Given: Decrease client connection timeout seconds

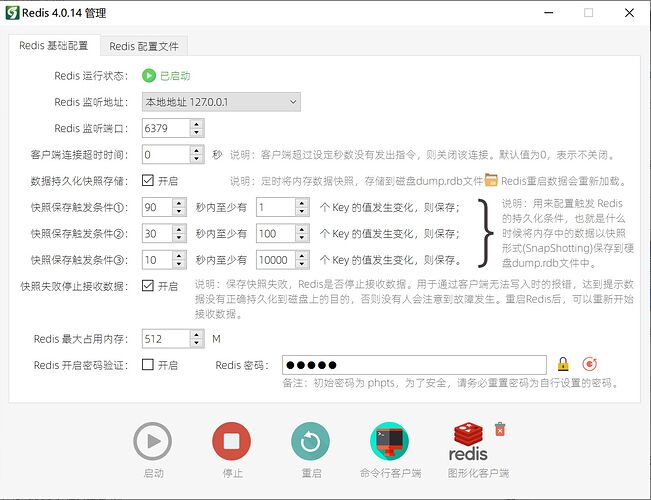Looking at the screenshot, I should [x=197, y=159].
